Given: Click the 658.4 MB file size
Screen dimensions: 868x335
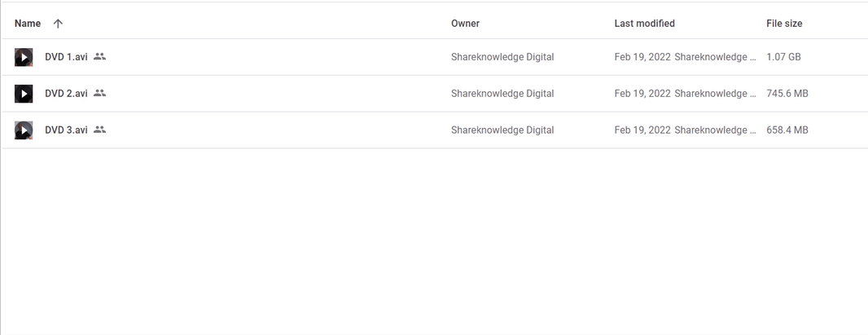Looking at the screenshot, I should [787, 130].
